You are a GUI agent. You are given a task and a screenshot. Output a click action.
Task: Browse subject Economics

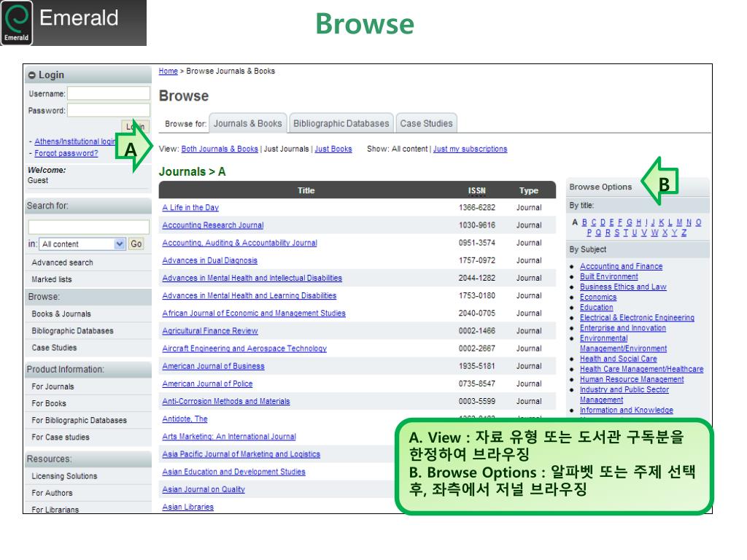tap(598, 297)
